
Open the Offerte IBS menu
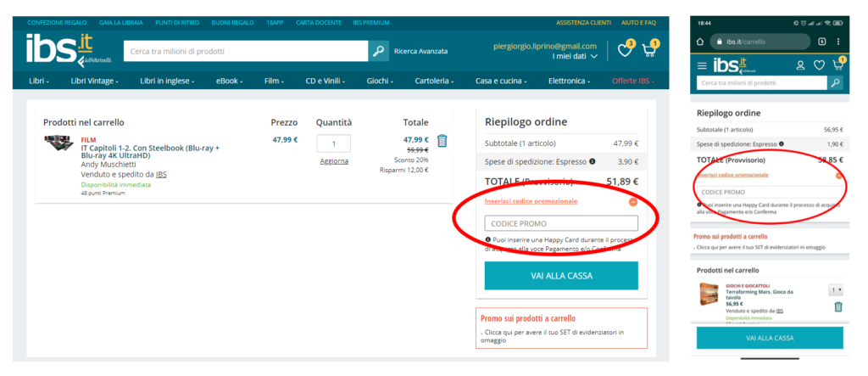(633, 81)
